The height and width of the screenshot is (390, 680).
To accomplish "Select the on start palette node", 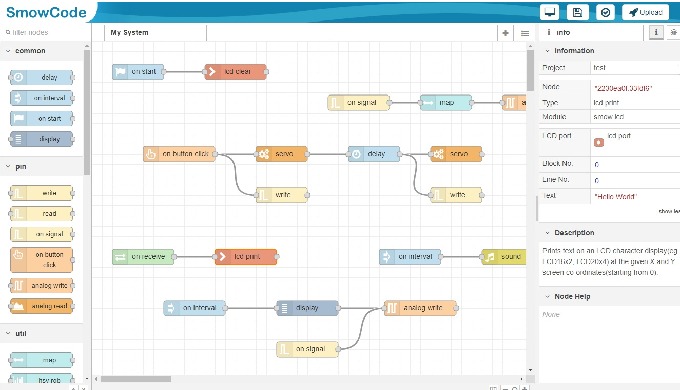I will 42,118.
